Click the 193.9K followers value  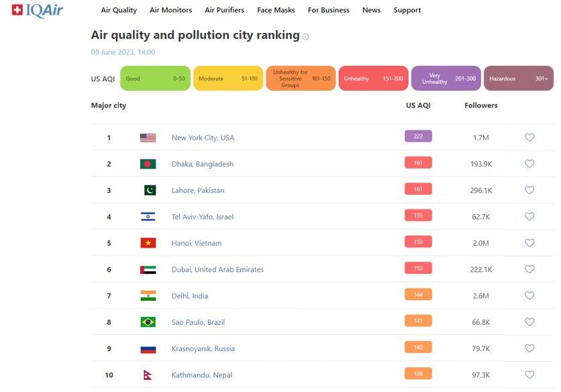coord(481,164)
